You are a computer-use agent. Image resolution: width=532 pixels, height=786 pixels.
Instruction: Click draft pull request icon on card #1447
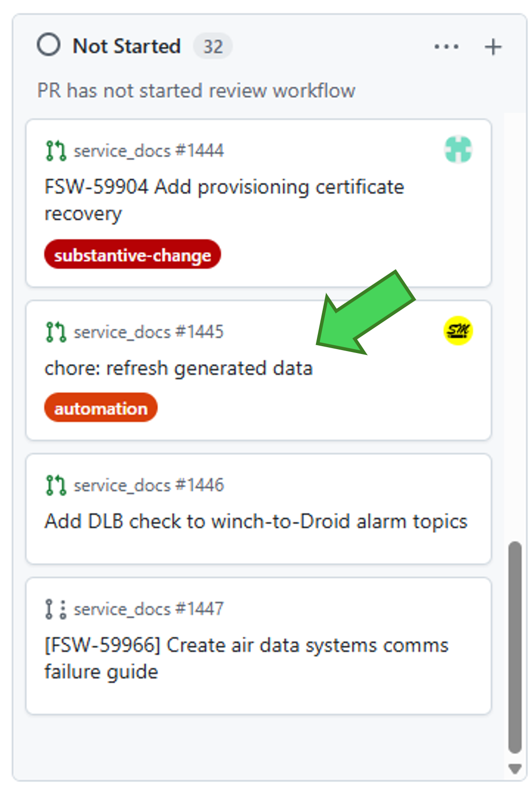pyautogui.click(x=56, y=609)
